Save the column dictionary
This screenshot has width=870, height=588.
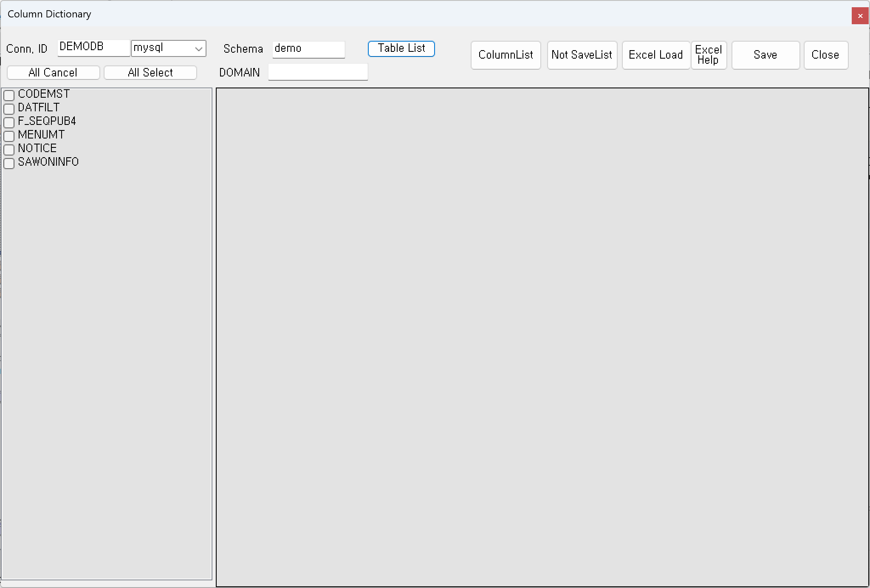tap(765, 55)
